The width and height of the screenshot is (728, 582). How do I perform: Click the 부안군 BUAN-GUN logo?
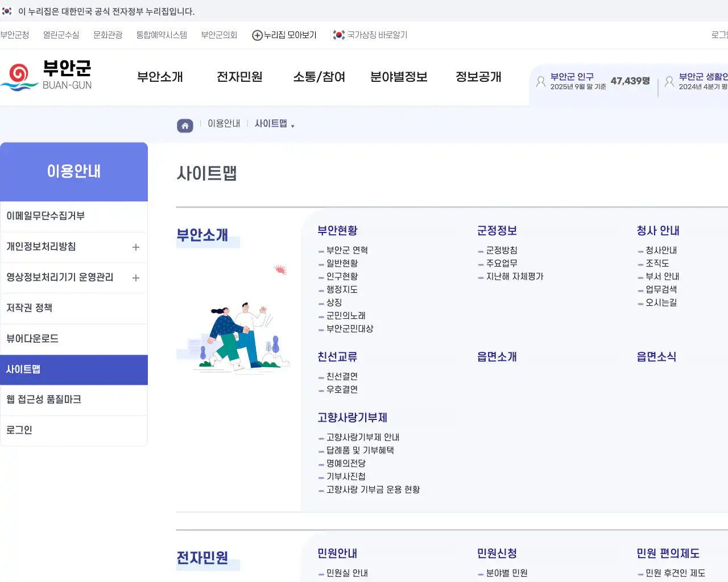pos(47,77)
